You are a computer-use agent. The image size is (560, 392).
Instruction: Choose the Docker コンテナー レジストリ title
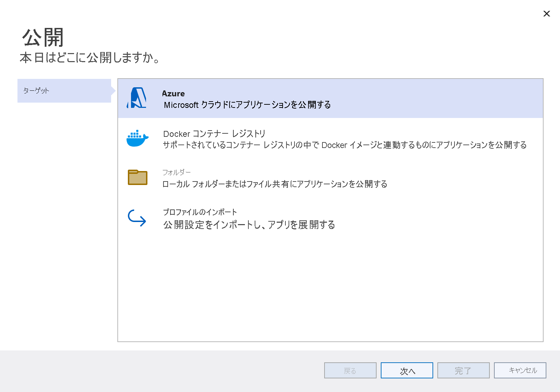(214, 134)
